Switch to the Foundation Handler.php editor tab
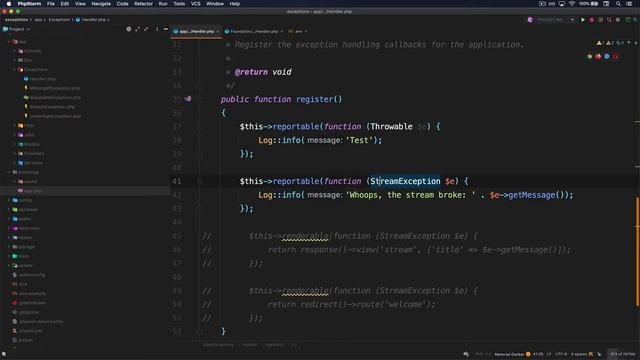The height and width of the screenshot is (360, 640). point(253,31)
